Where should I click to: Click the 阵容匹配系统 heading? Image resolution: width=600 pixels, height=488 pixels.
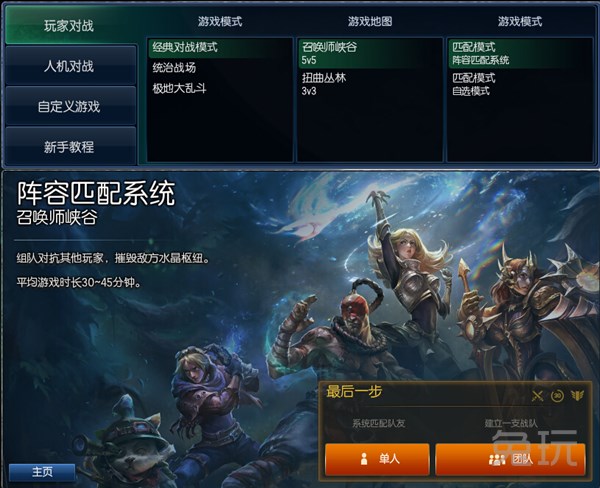tap(96, 193)
